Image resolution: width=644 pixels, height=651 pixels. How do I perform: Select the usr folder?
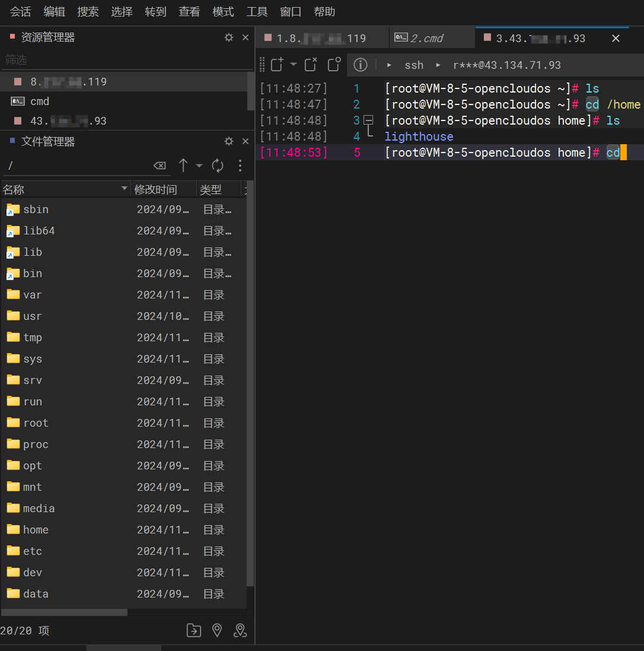click(124, 316)
